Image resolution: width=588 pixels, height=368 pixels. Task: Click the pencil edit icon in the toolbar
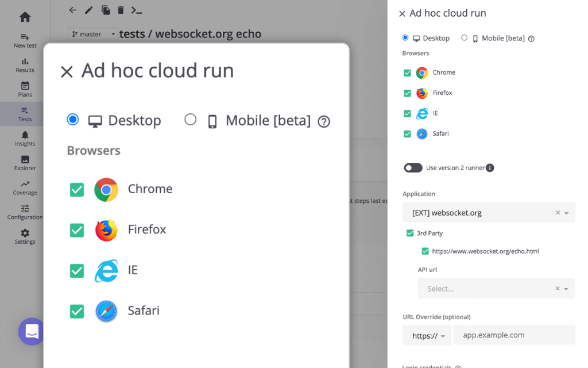[89, 10]
